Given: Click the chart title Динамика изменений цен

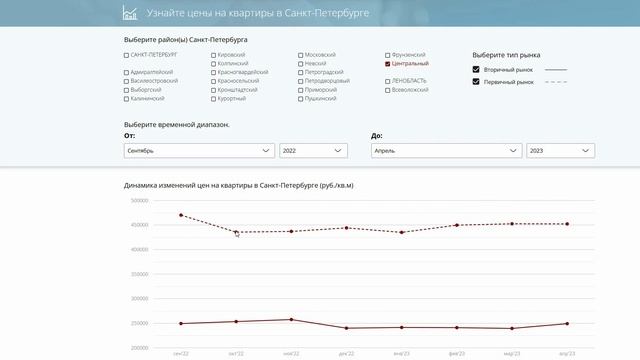Looking at the screenshot, I should point(239,185).
